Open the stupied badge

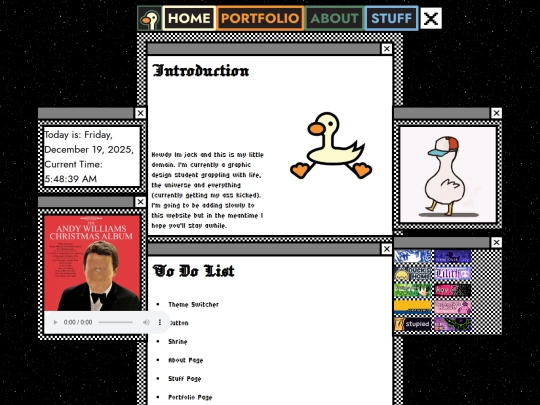tap(413, 324)
